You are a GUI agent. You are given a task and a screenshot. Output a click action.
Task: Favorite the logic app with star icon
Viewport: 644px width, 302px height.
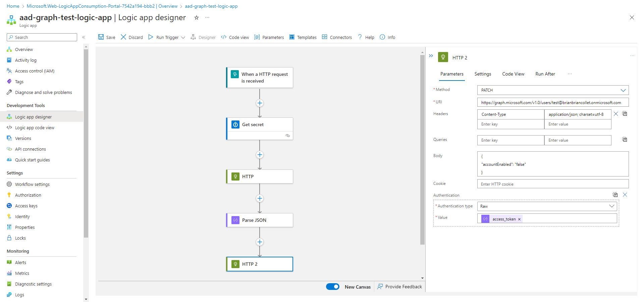[x=197, y=18]
